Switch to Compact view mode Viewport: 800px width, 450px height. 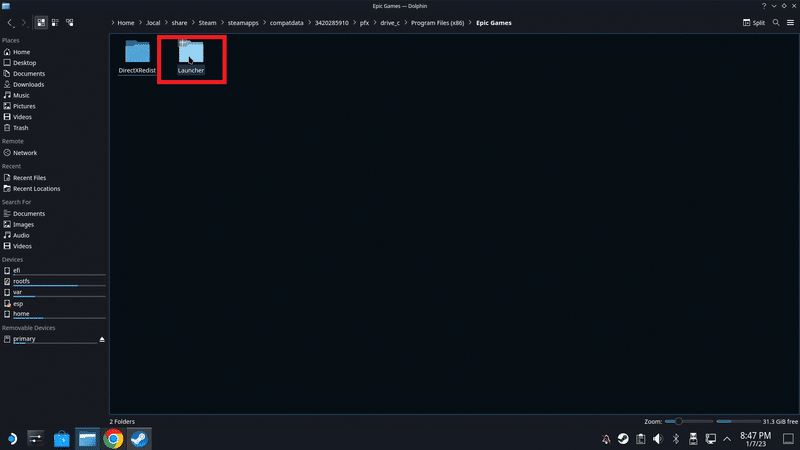[55, 22]
